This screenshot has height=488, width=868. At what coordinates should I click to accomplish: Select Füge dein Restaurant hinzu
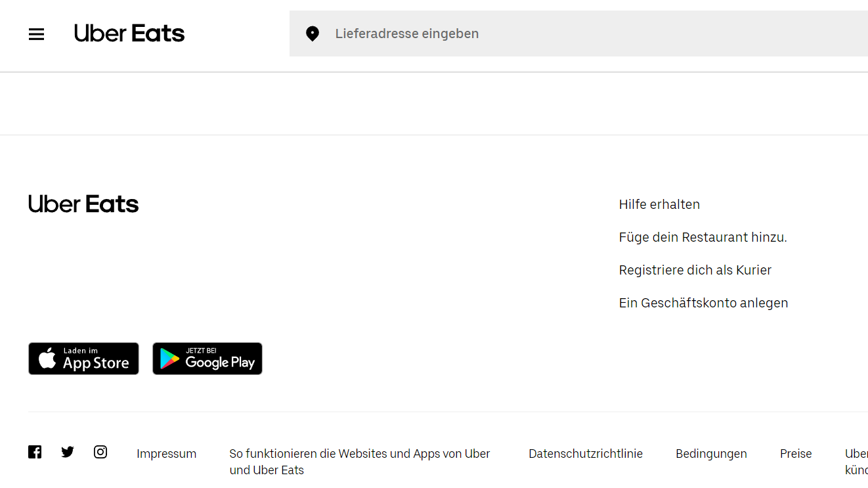703,236
